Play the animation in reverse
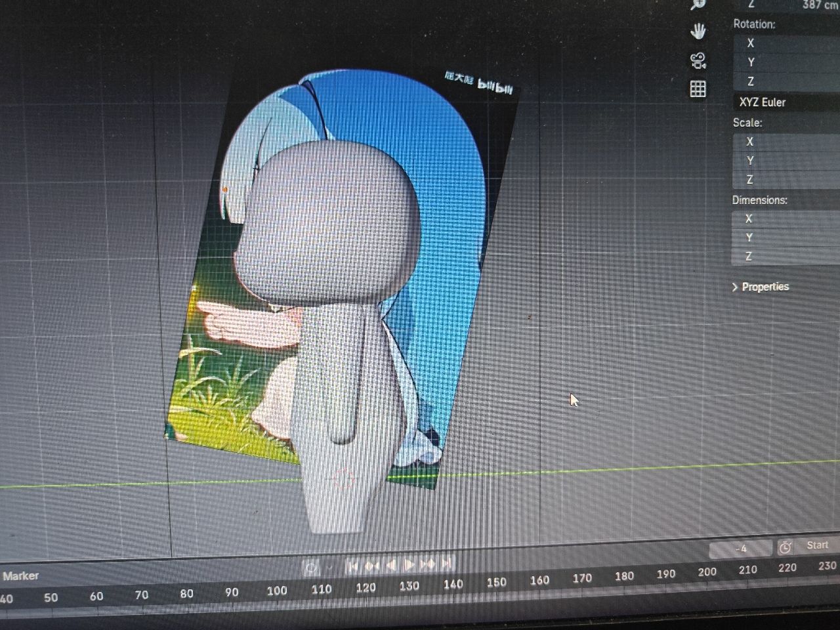 pyautogui.click(x=391, y=565)
